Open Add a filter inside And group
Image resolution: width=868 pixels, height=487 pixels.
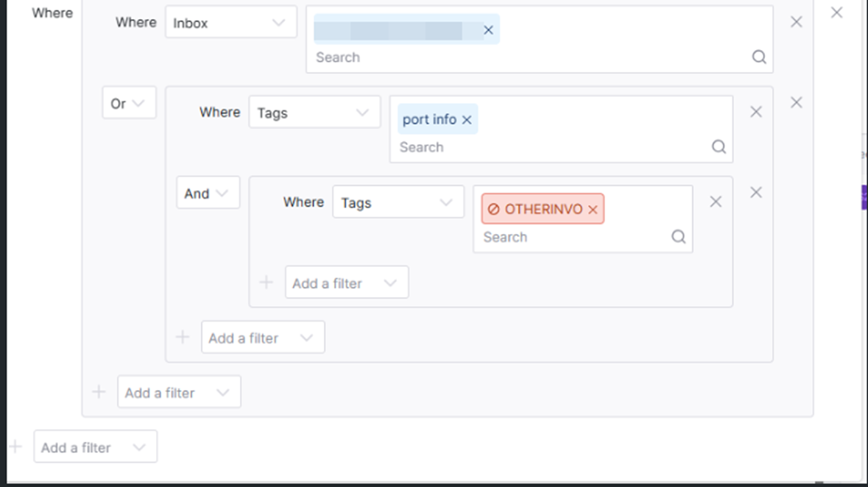point(346,283)
